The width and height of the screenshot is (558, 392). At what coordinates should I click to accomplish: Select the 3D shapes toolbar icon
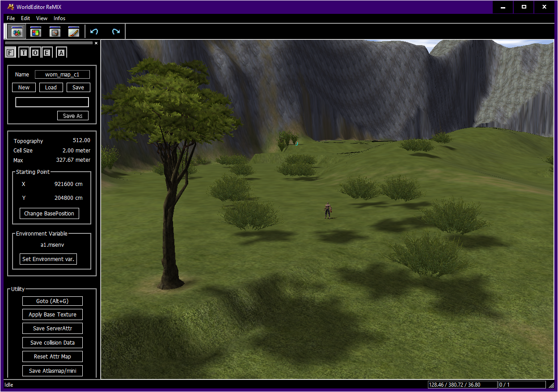pos(17,32)
